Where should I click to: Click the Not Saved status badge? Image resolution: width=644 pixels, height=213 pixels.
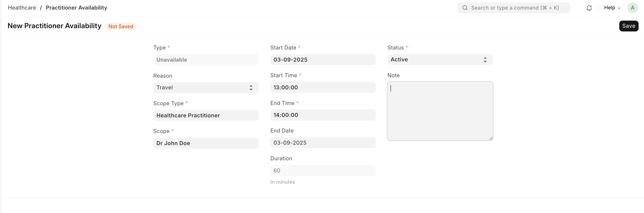(x=121, y=26)
